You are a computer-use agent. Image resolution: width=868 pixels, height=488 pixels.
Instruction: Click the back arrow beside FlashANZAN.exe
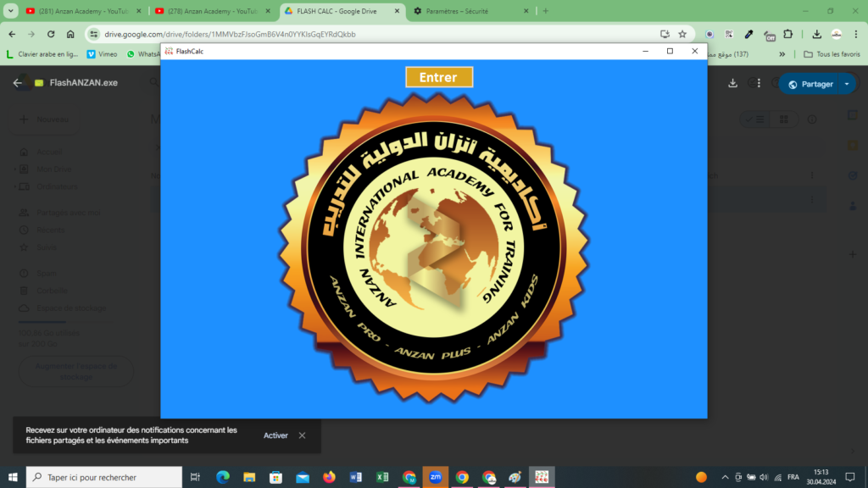tap(17, 83)
